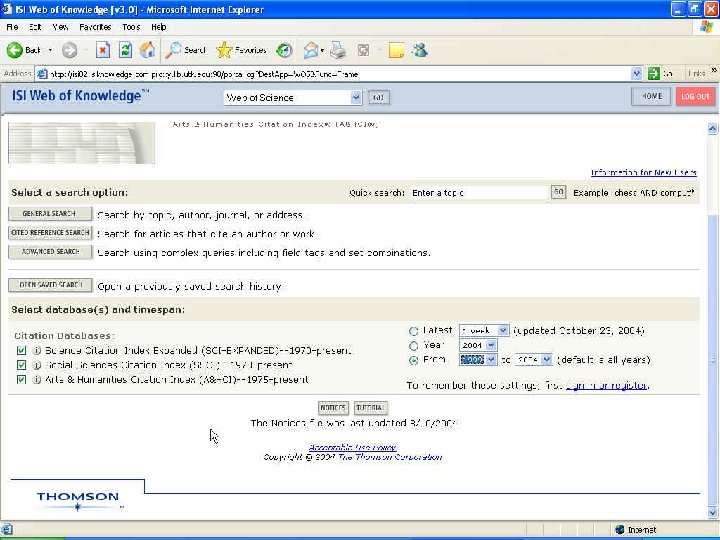Click the Notices button
Screen dimensions: 720x540
point(333,408)
